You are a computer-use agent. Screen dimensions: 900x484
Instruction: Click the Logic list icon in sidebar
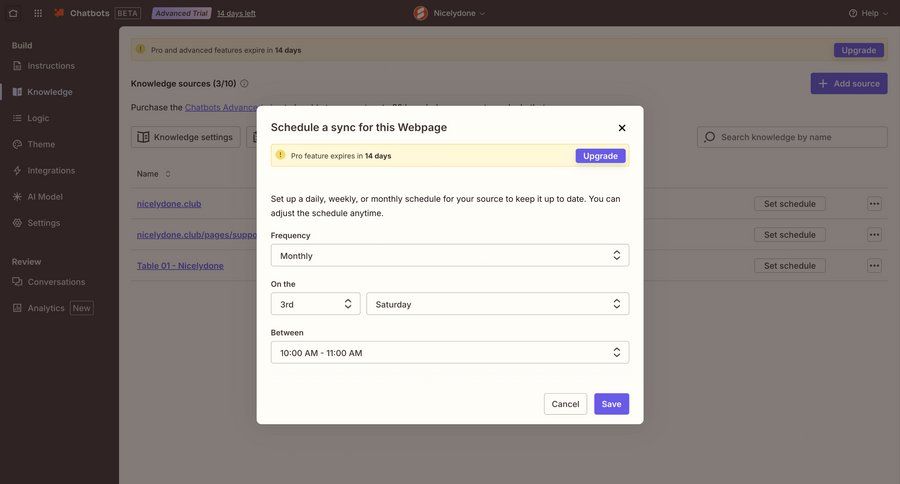[17, 118]
